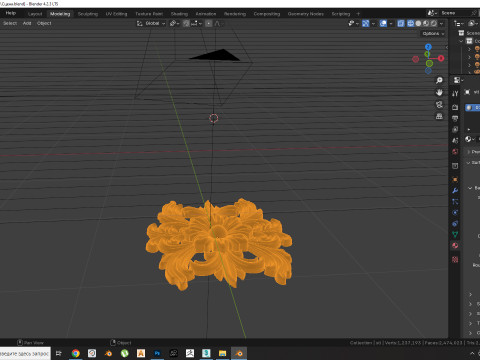Open the Particles properties tab icon
Viewport: 480px width, 360px height.
(455, 202)
